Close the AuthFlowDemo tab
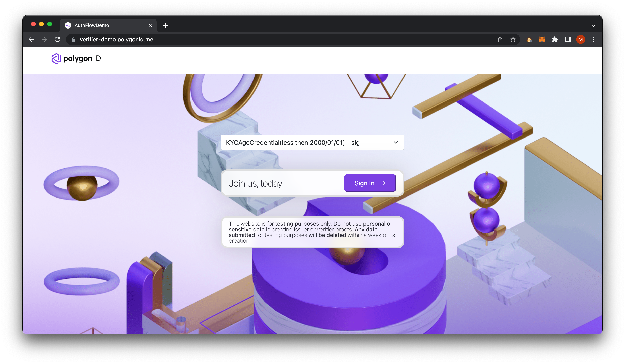The width and height of the screenshot is (625, 364). (150, 25)
